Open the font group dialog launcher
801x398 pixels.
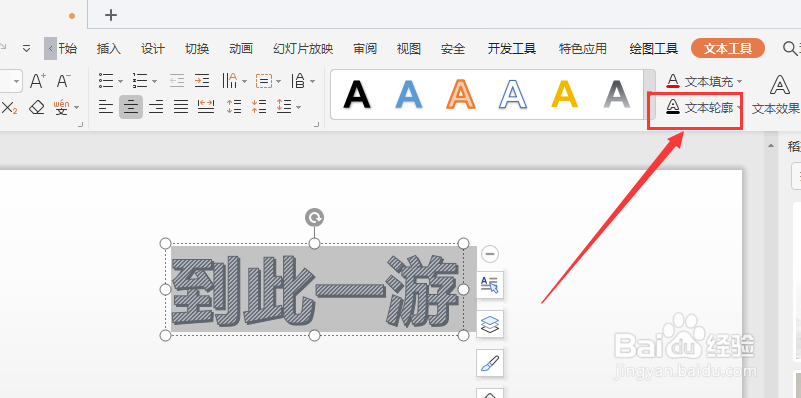tap(80, 124)
